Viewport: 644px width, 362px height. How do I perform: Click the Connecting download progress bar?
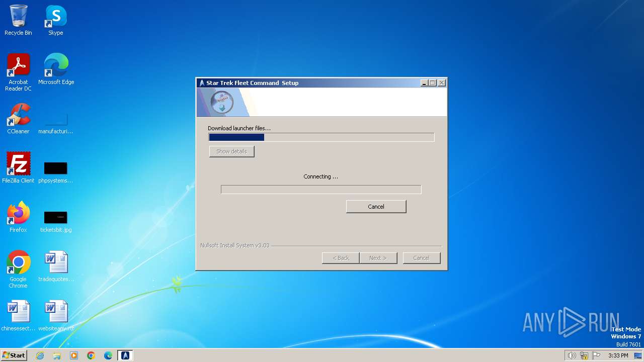(x=321, y=190)
